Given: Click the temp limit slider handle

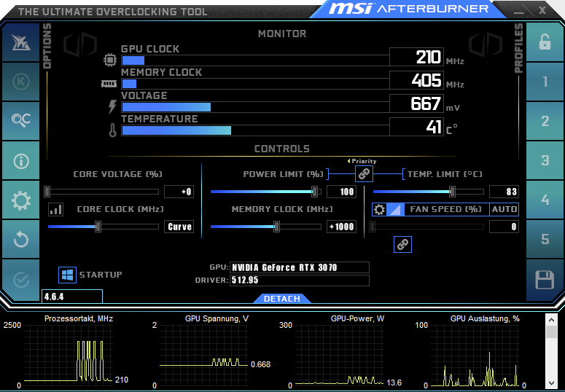Looking at the screenshot, I should pyautogui.click(x=452, y=192).
